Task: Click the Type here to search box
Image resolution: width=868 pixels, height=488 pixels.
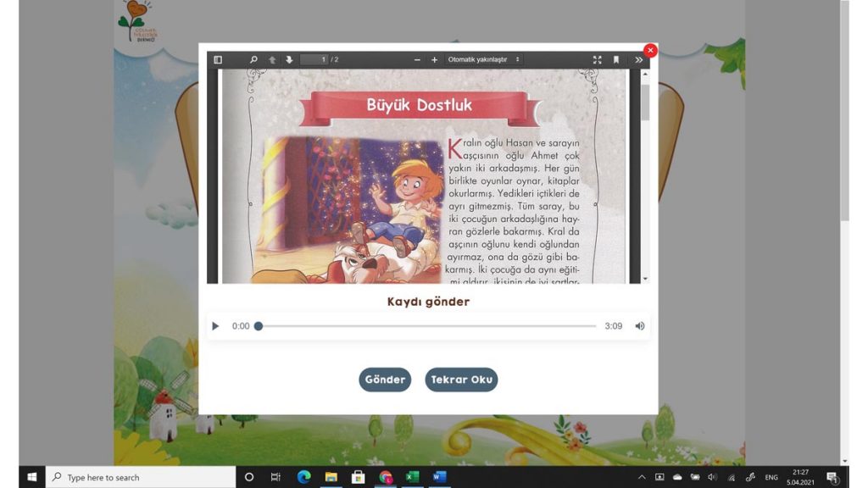Action: 142,477
